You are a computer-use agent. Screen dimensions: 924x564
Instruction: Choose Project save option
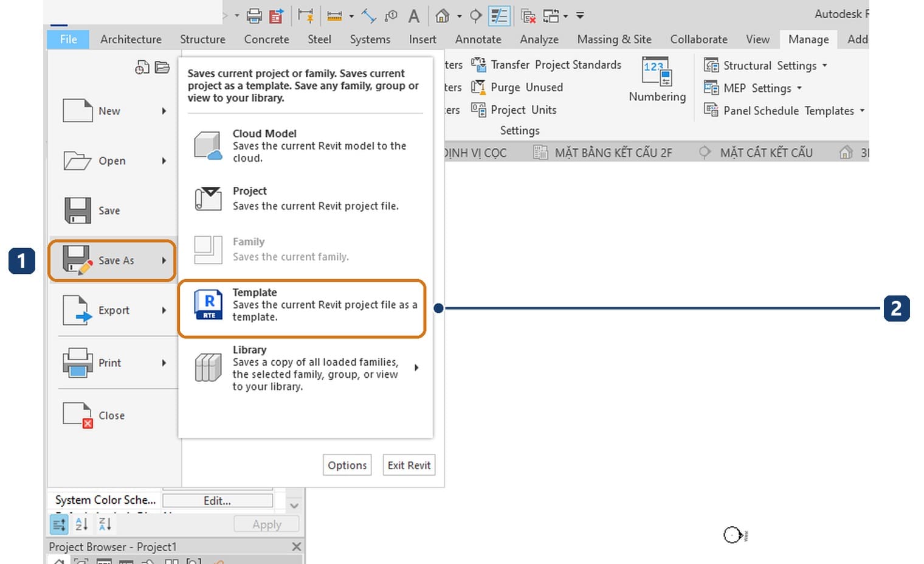tap(306, 198)
